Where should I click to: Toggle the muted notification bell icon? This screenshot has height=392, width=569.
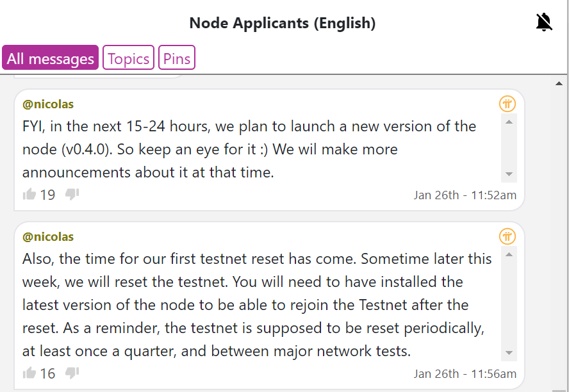tap(543, 22)
